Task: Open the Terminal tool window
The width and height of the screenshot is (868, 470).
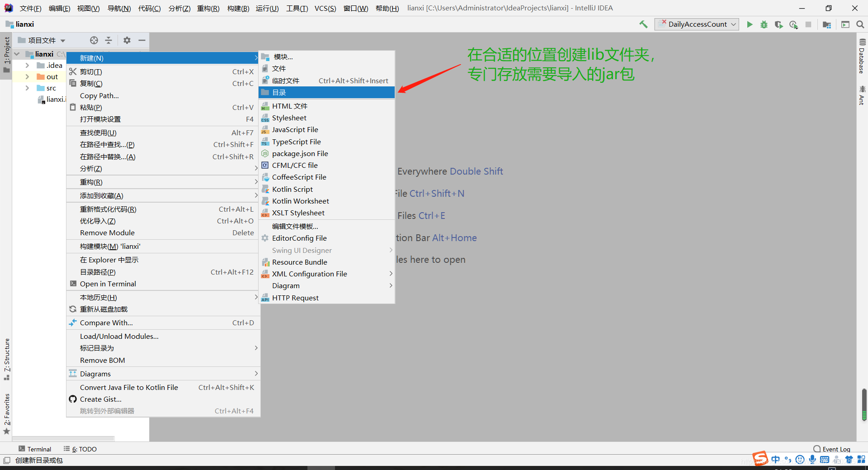Action: click(x=35, y=449)
